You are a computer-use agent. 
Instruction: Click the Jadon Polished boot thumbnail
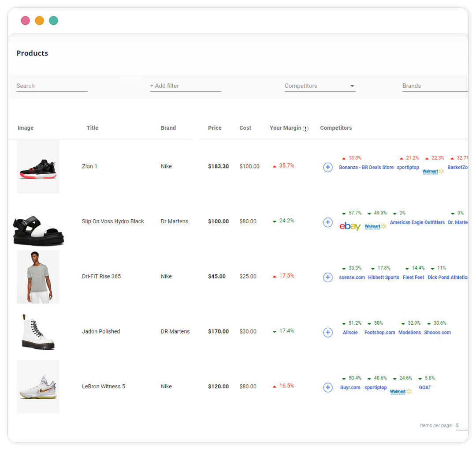(x=38, y=332)
